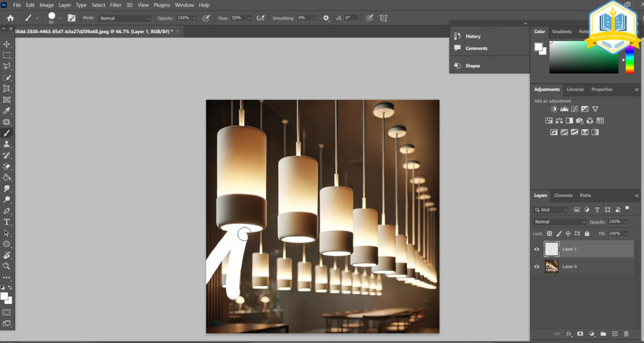This screenshot has width=644, height=343.
Task: Hide Layer 1 visibility eye
Action: [536, 249]
